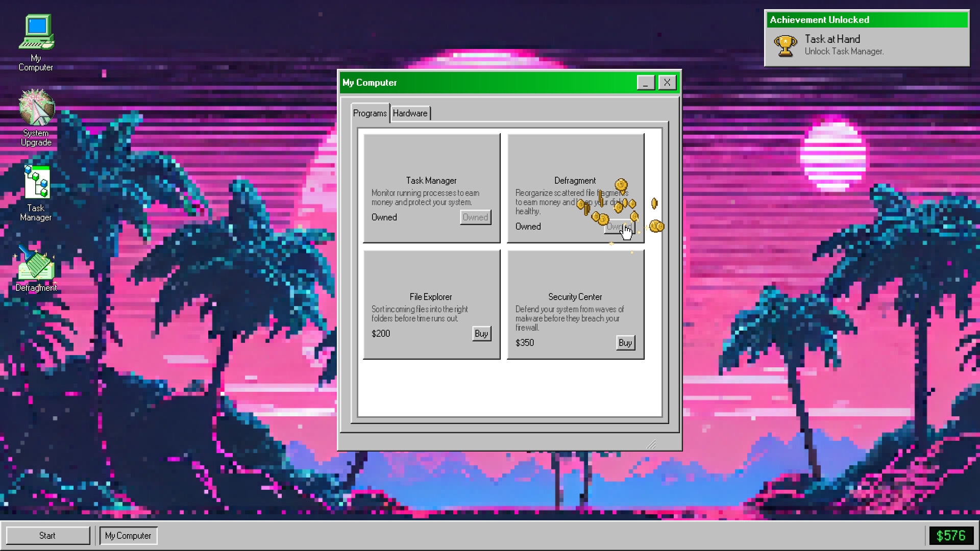Minimize the My Computer window
Screen dimensions: 980x551
click(x=646, y=83)
